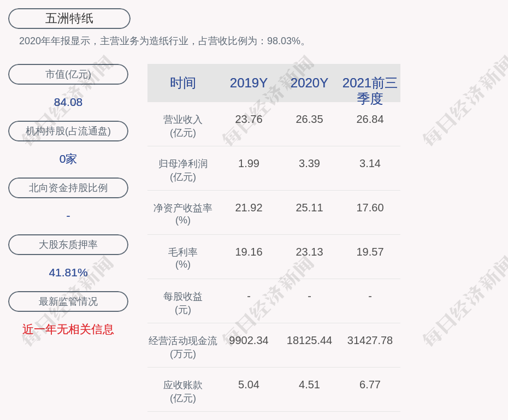Click the 84.08 market value figure
Viewport: 508px width, 420px height.
coord(68,102)
